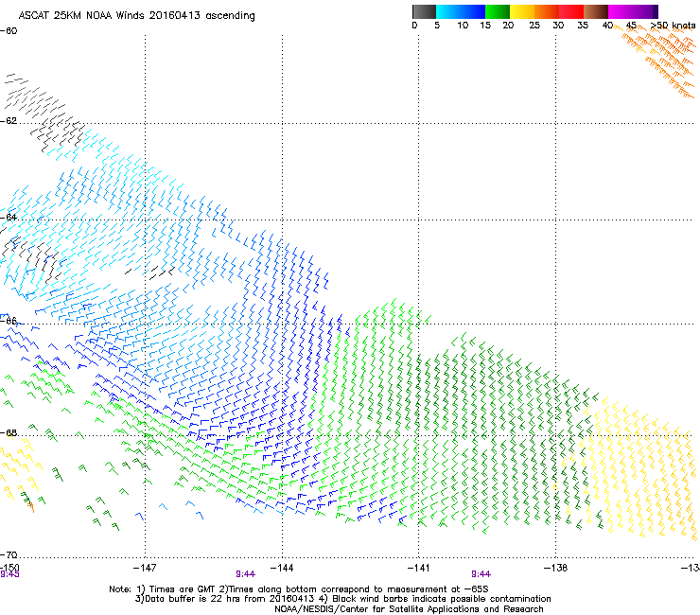700x615 pixels.
Task: Click the -68 latitude axis label
Action: pos(9,432)
